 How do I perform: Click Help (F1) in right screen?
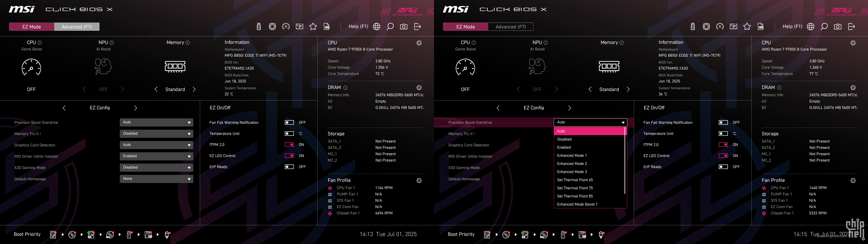click(792, 26)
